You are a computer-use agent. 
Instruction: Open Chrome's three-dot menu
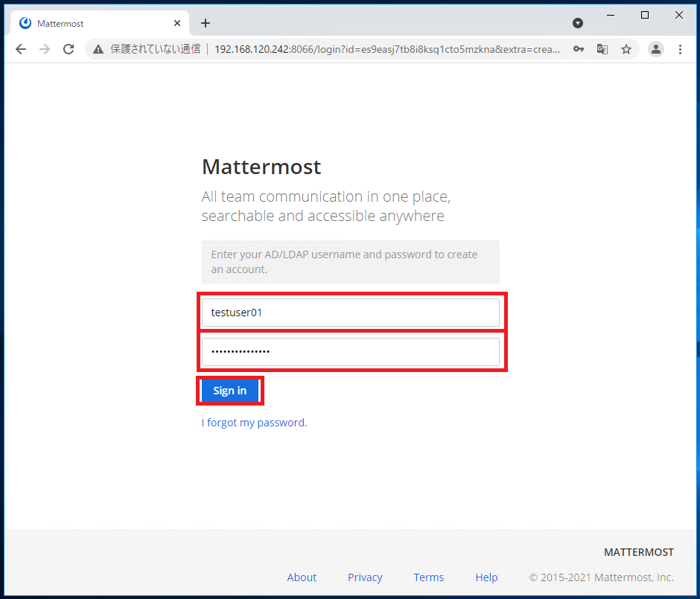point(680,49)
